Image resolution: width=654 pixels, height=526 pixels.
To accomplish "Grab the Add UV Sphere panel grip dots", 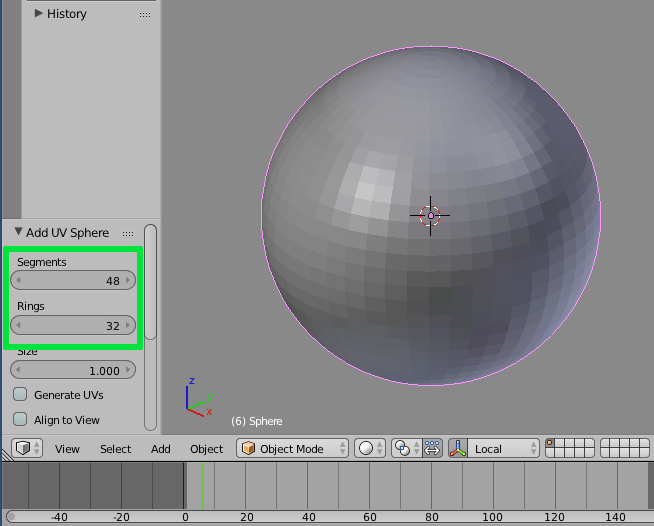I will pyautogui.click(x=128, y=234).
